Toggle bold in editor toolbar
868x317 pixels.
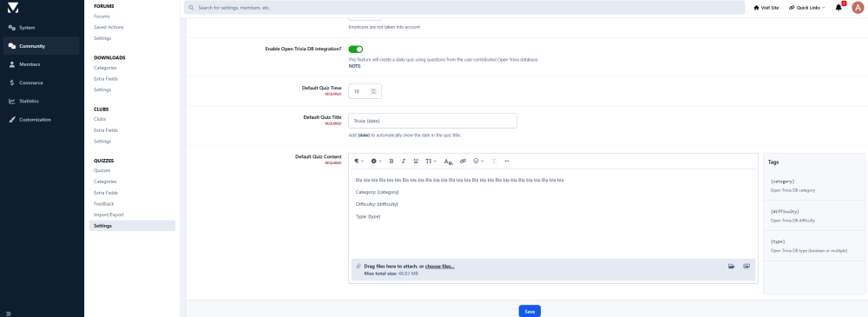click(391, 162)
